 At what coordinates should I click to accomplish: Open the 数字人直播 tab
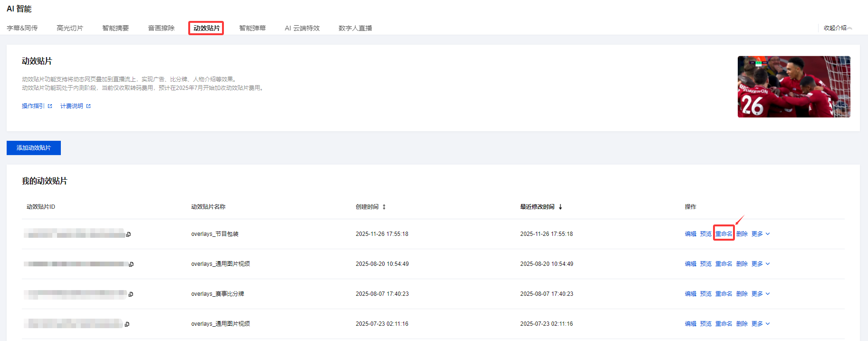point(355,28)
